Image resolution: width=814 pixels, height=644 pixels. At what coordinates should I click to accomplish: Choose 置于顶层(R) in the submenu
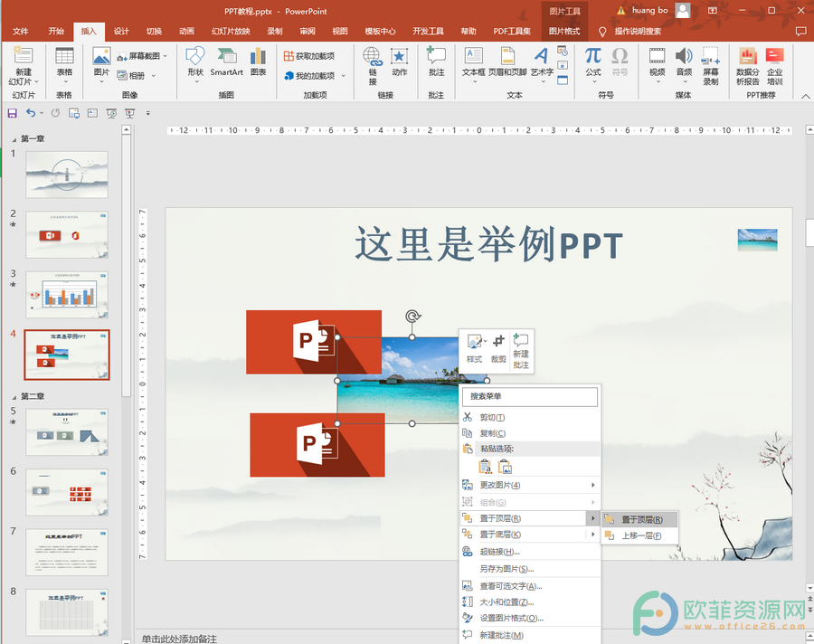tap(639, 519)
